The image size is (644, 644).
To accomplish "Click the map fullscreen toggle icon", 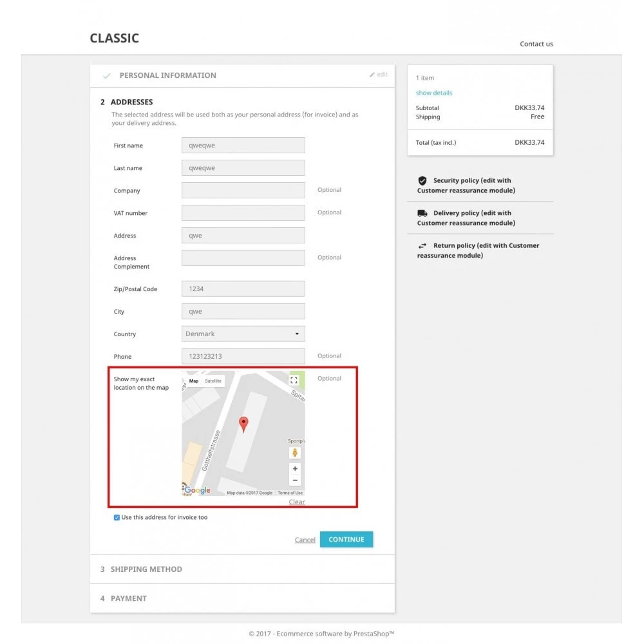I will click(294, 381).
